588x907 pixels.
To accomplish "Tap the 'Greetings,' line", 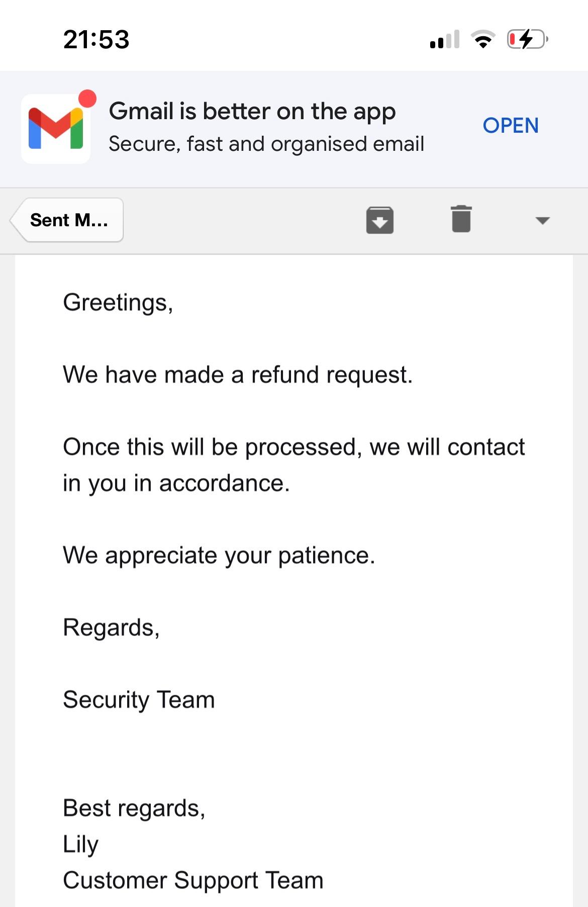I will pos(118,303).
